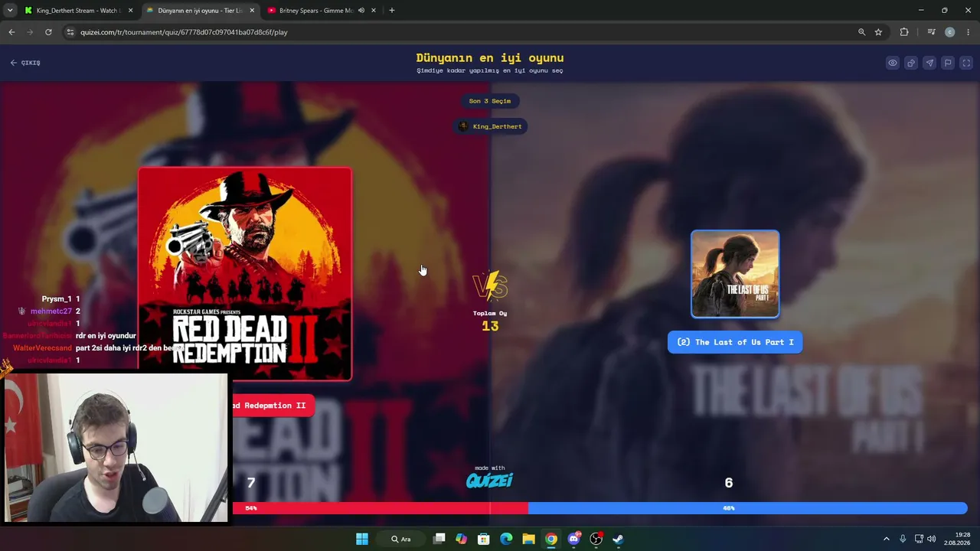This screenshot has height=551, width=980.
Task: Click the site information icon in address bar
Action: [70, 32]
